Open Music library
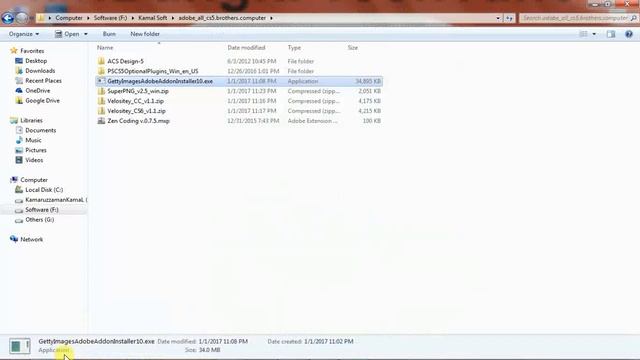The width and height of the screenshot is (640, 360). [x=33, y=140]
